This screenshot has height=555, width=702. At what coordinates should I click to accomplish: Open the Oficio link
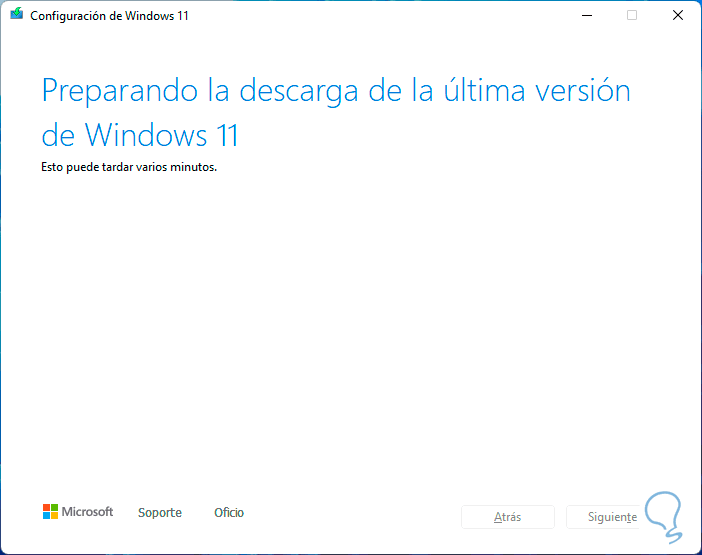tap(229, 512)
